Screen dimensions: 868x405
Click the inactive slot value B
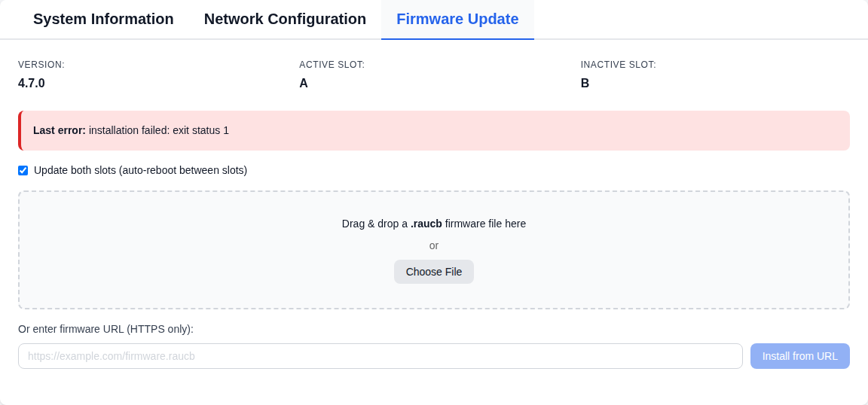(x=585, y=83)
